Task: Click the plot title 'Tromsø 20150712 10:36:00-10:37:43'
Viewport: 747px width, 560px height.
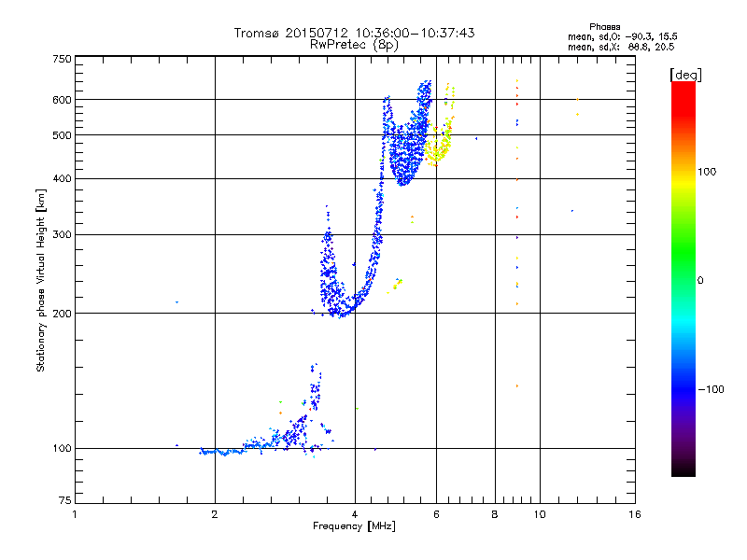Action: click(x=354, y=33)
